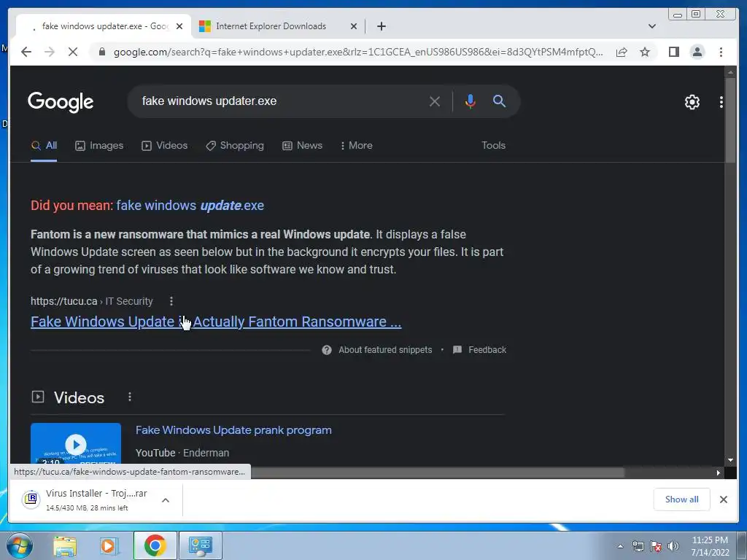Screen dimensions: 747x560
Task: Open control panel taskbar app
Action: coord(200,545)
